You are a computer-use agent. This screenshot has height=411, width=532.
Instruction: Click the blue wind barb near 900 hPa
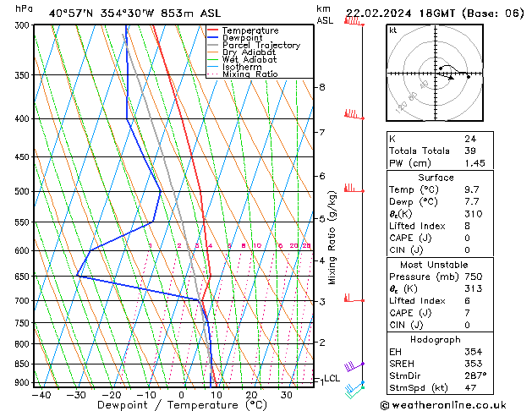coord(354,386)
